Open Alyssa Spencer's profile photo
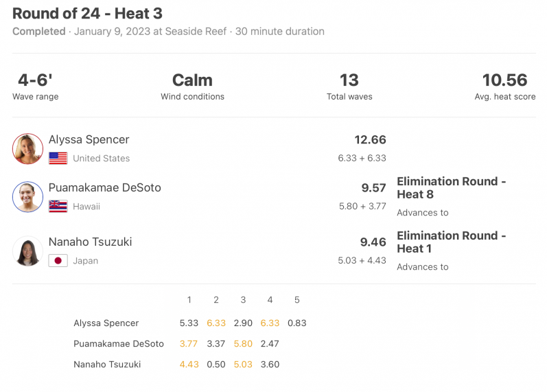Screen dimensions: 547x392 27,149
